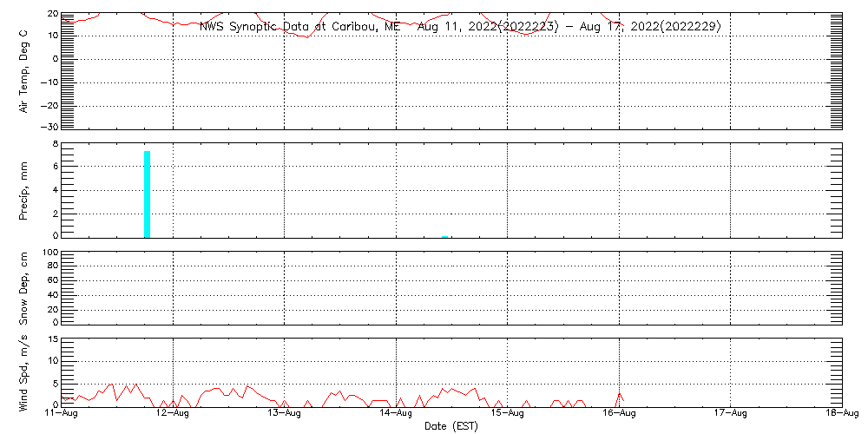
Task: Click the "Date (EST)" x-axis title
Action: click(x=451, y=426)
